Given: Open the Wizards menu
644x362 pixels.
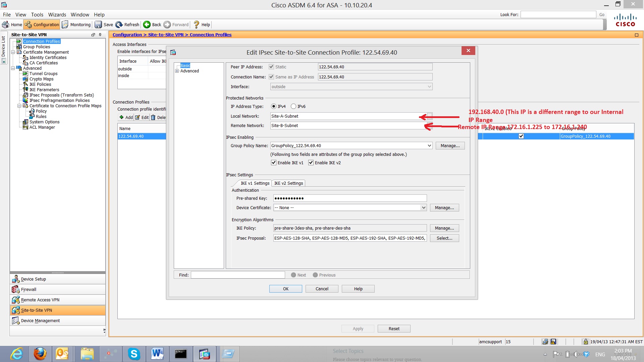Looking at the screenshot, I should pyautogui.click(x=57, y=14).
